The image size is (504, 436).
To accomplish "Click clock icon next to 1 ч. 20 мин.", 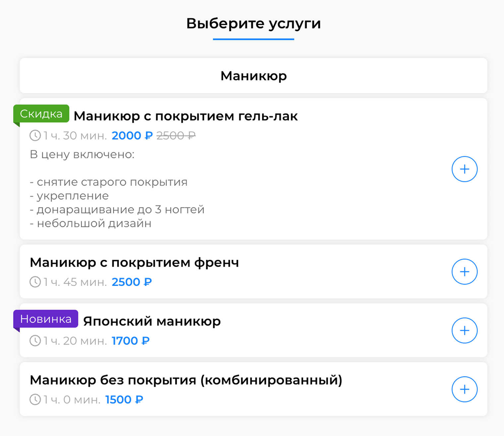I will tap(35, 341).
